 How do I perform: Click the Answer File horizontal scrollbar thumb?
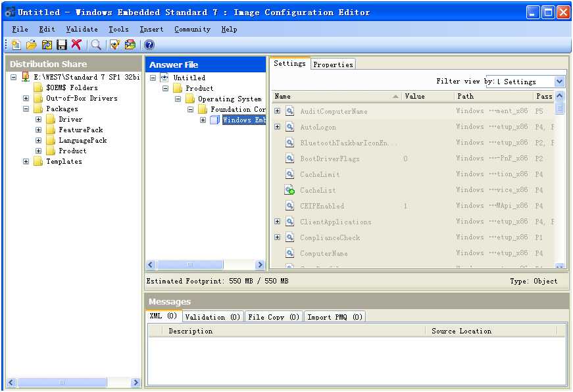click(189, 264)
